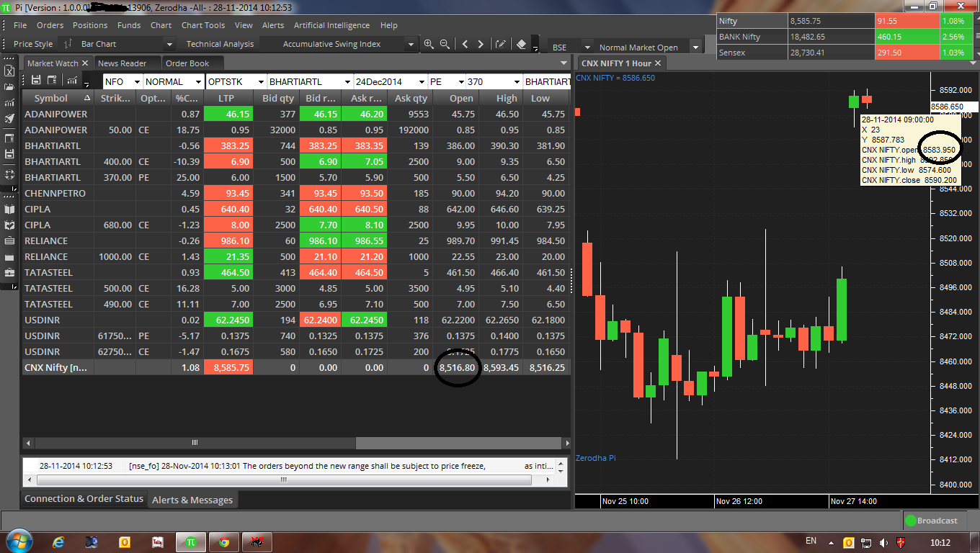Screen dimensions: 980x553
Task: Select the CNX Nifty row in Market Watch
Action: click(296, 367)
